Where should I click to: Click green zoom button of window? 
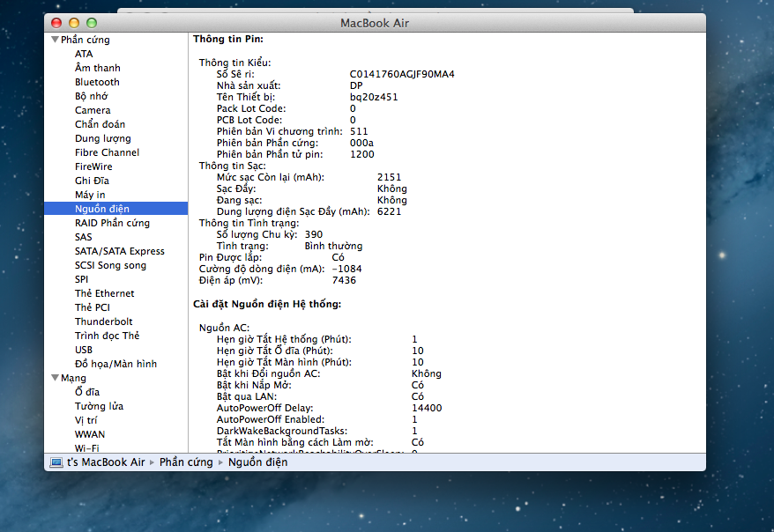[92, 23]
